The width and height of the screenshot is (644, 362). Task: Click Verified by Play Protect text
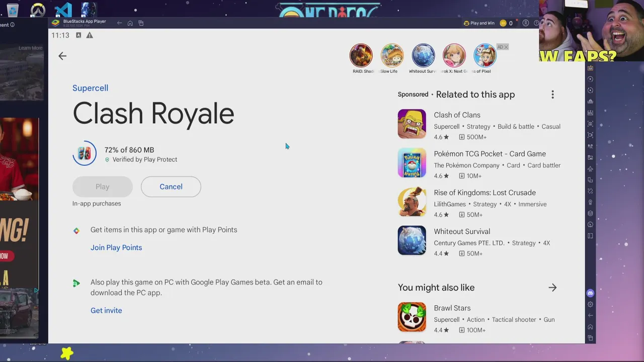click(x=145, y=159)
